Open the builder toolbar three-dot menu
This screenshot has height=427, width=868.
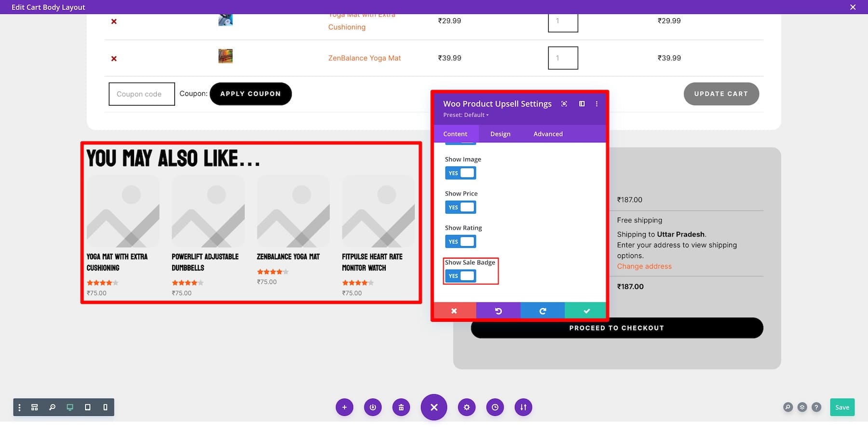coord(19,408)
